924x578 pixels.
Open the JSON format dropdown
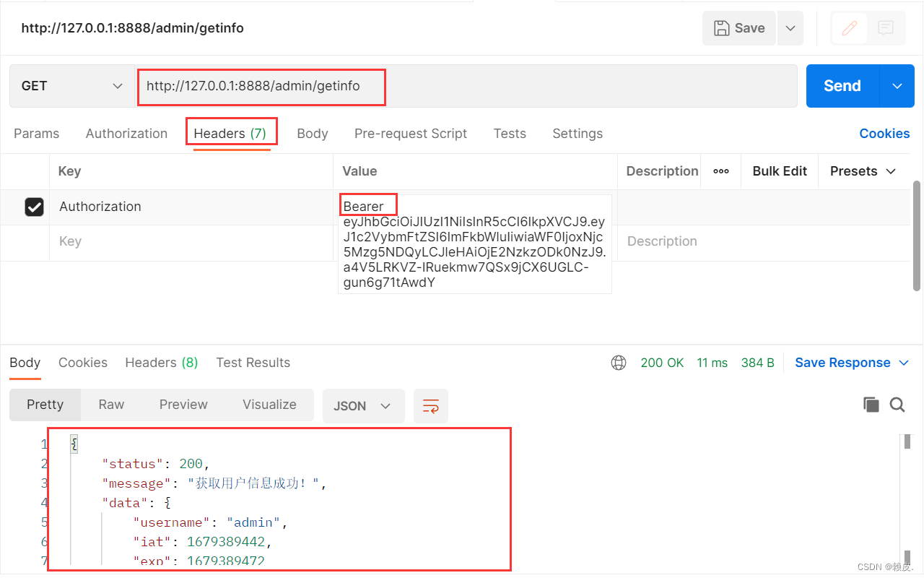pos(363,406)
